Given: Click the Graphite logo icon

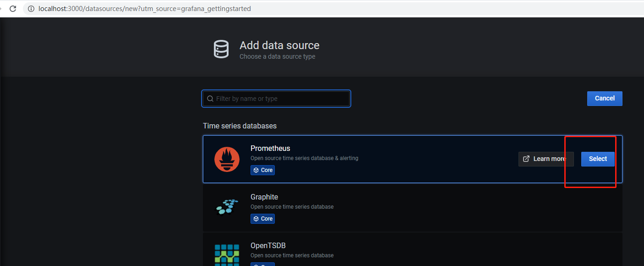Looking at the screenshot, I should pyautogui.click(x=227, y=207).
